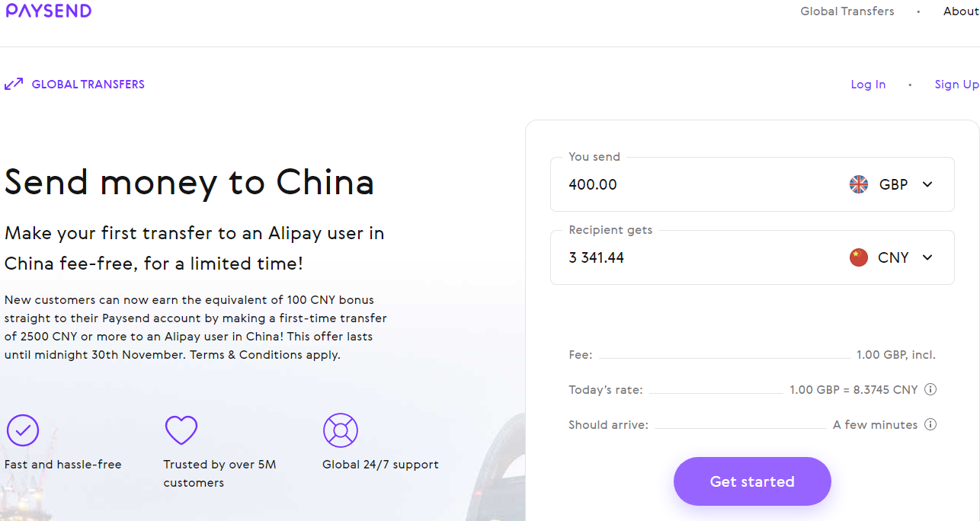Click the Log In link
The width and height of the screenshot is (980, 521).
click(x=868, y=85)
